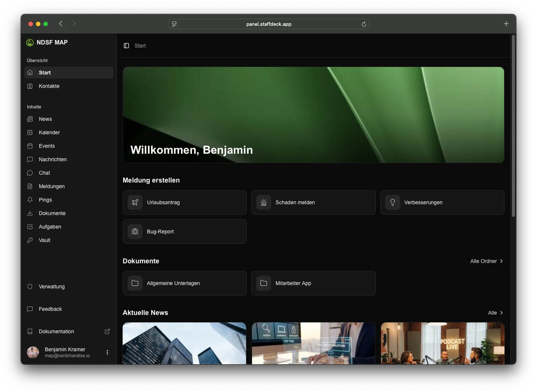The height and width of the screenshot is (392, 537).
Task: Click the NDSF MAP logo icon
Action: 30,43
